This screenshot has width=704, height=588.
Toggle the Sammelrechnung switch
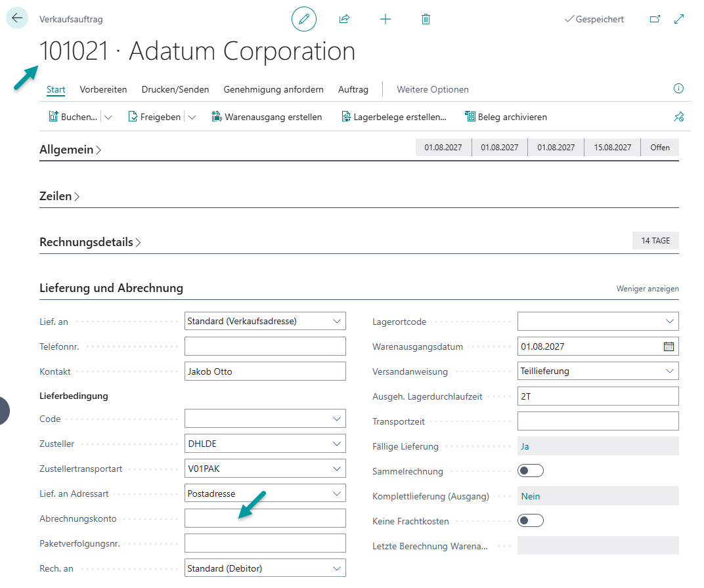pyautogui.click(x=530, y=471)
